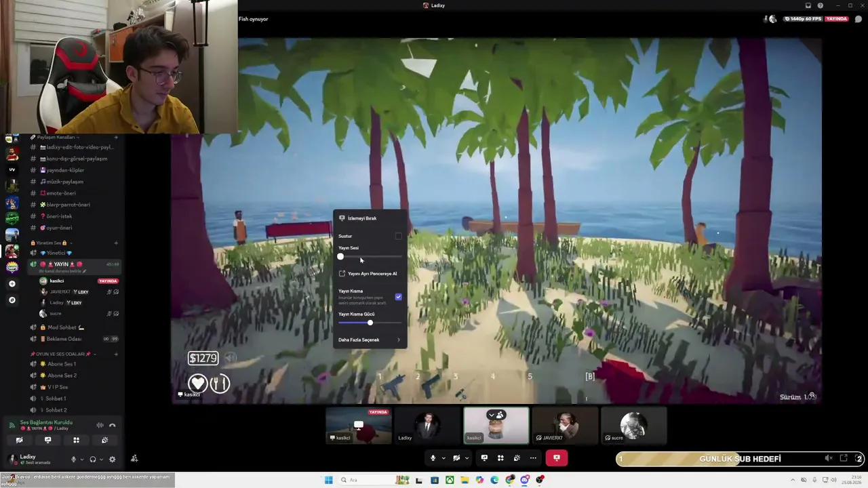This screenshot has width=868, height=488.
Task: Click the zoom magnifier icon on stream corner
Action: pos(812,395)
